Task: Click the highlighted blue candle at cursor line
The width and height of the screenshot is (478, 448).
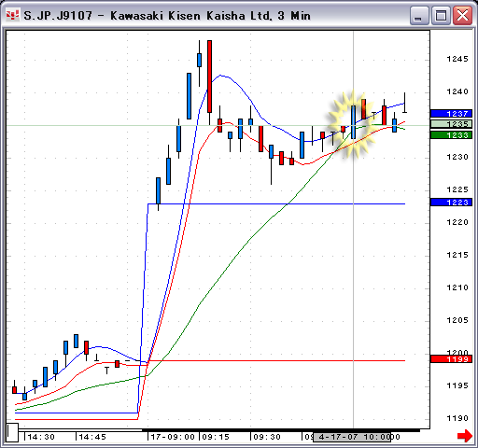Action: point(354,122)
